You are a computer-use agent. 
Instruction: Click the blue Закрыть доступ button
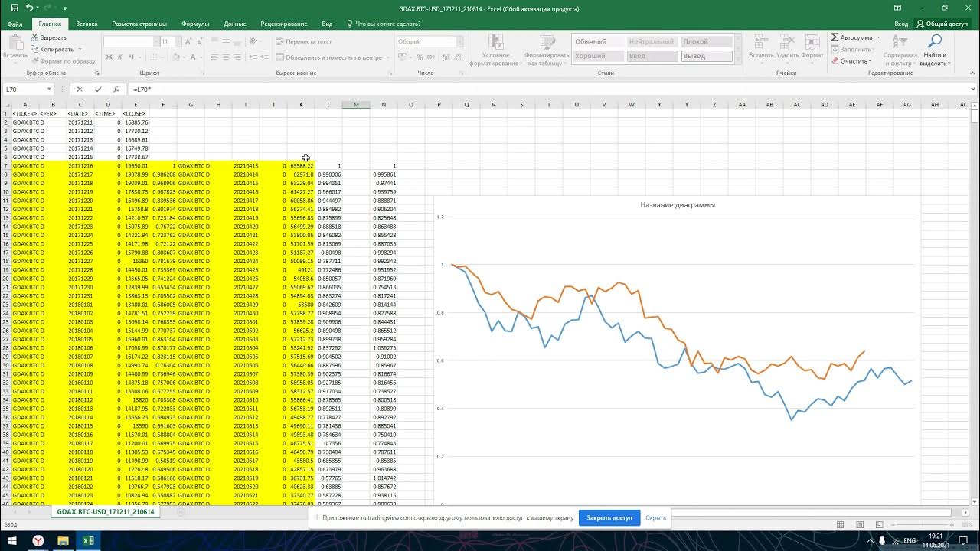tap(609, 517)
